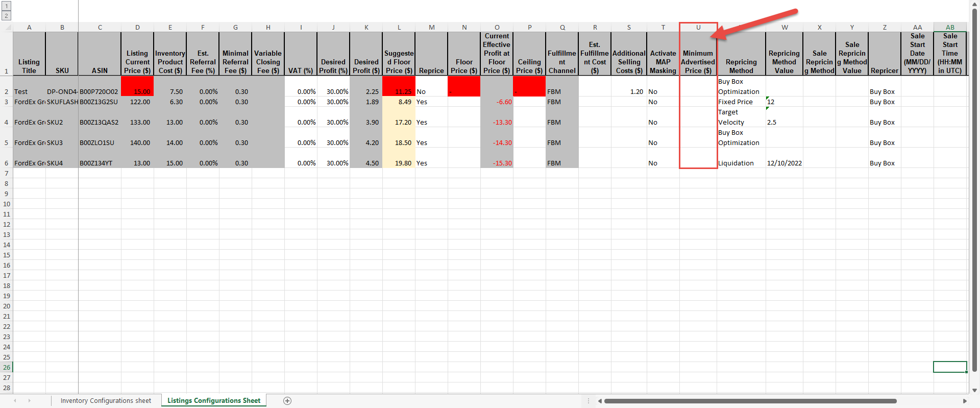Click Liquidation repricing method cell
Screen dimensions: 980x408
[x=741, y=158]
